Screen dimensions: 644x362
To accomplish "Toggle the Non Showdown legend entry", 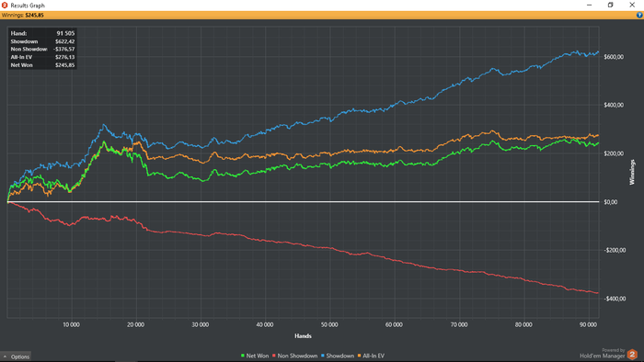I will tap(294, 356).
